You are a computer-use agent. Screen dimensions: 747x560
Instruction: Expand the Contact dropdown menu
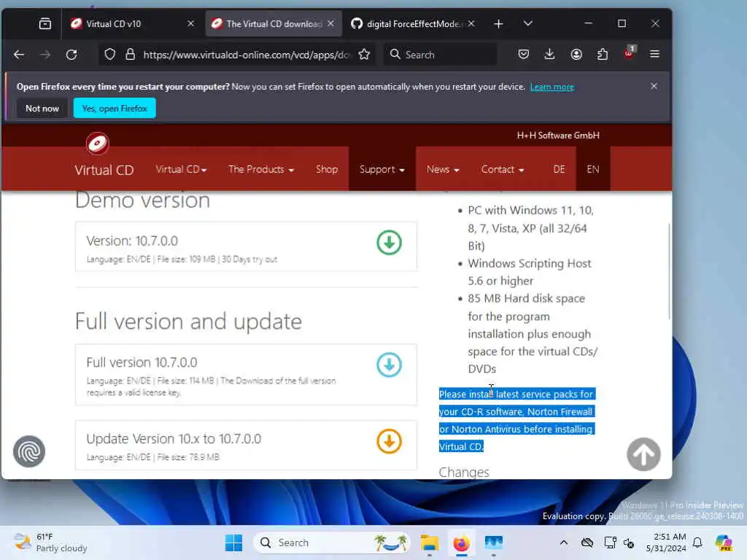(x=502, y=169)
